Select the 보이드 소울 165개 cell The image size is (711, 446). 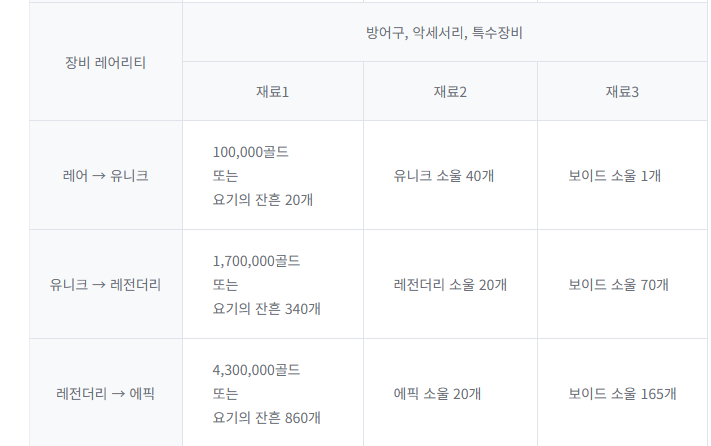pyautogui.click(x=623, y=394)
